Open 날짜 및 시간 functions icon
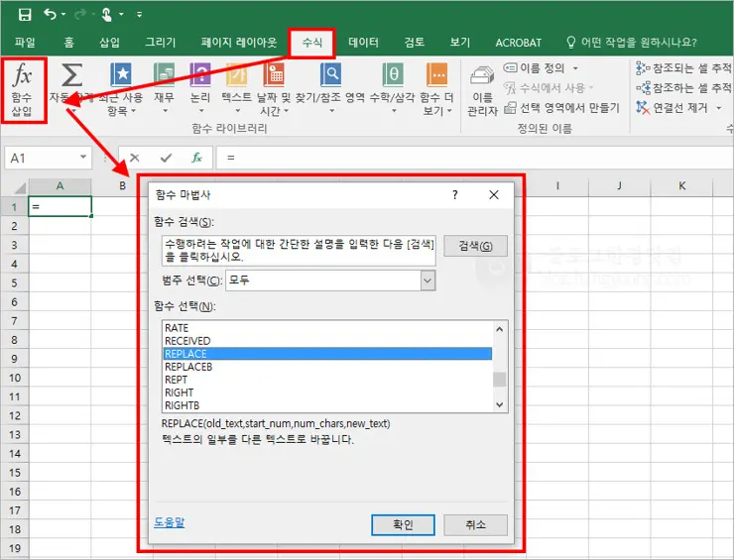 (x=274, y=75)
